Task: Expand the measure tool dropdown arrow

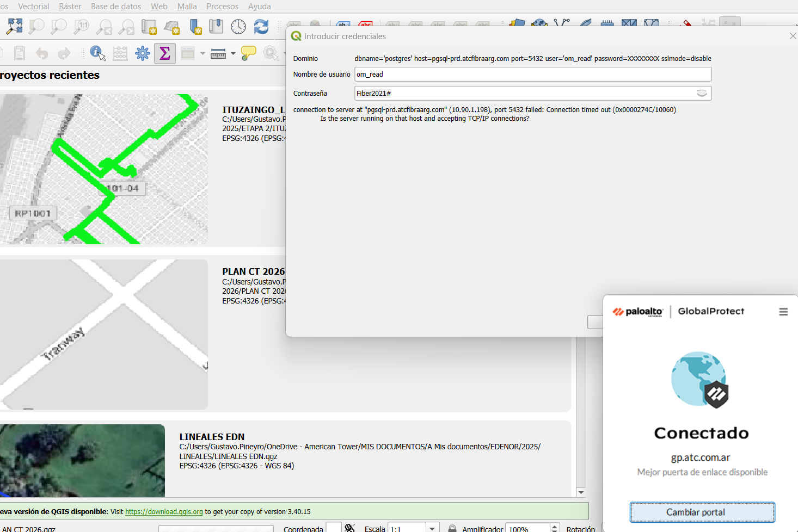Action: click(x=233, y=53)
